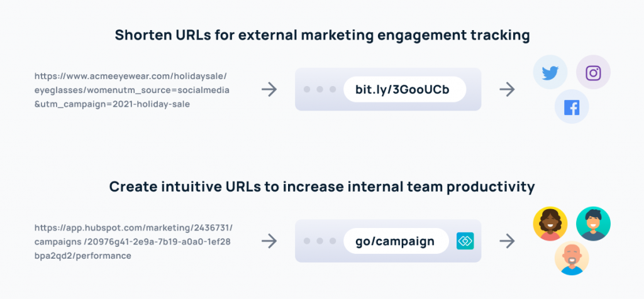Click the Twitter bird icon
Viewport: 644px width, 299px height.
click(x=550, y=72)
